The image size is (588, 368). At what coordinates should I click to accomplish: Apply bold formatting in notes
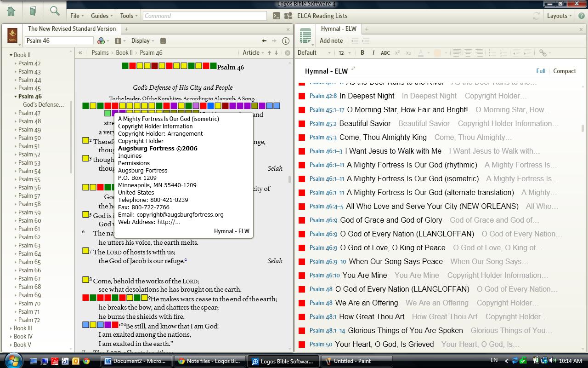tap(362, 53)
